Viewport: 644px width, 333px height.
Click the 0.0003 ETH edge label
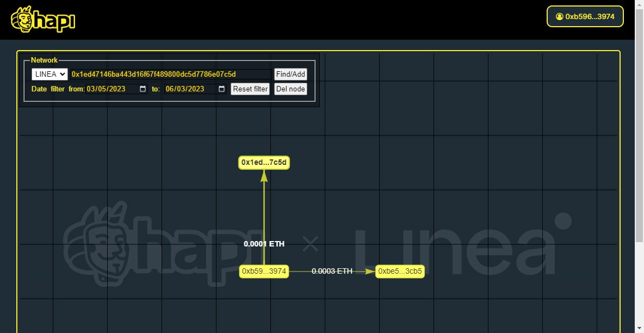(x=332, y=272)
